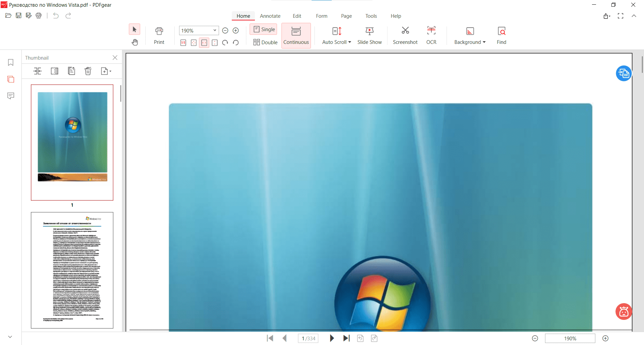
Task: Click the Merge pages icon in Thumbnail panel
Action: pos(38,71)
